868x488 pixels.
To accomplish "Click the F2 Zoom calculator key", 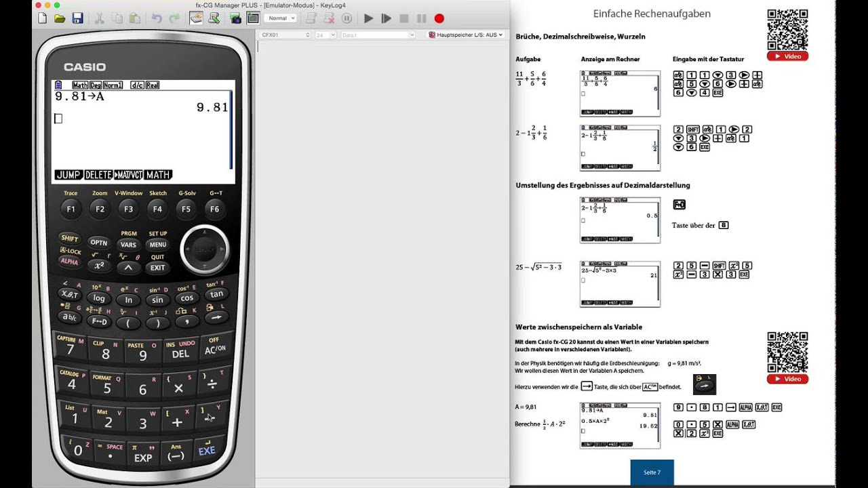I will 100,209.
